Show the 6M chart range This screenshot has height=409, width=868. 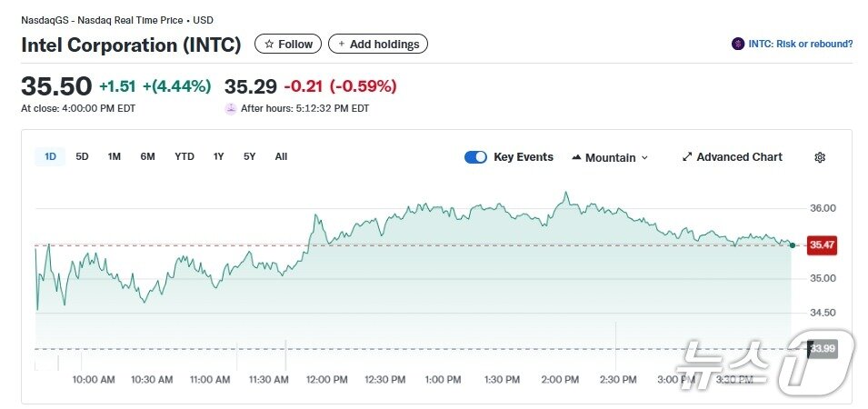click(x=147, y=156)
